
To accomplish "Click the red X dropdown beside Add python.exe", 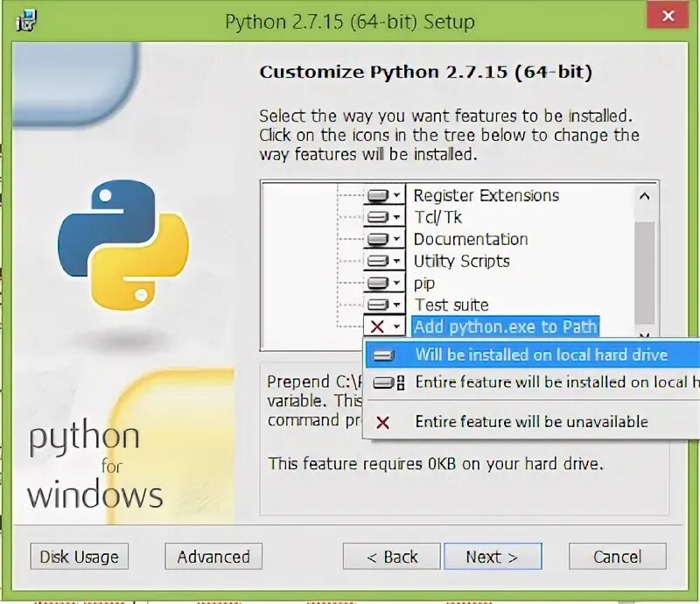I will 384,327.
